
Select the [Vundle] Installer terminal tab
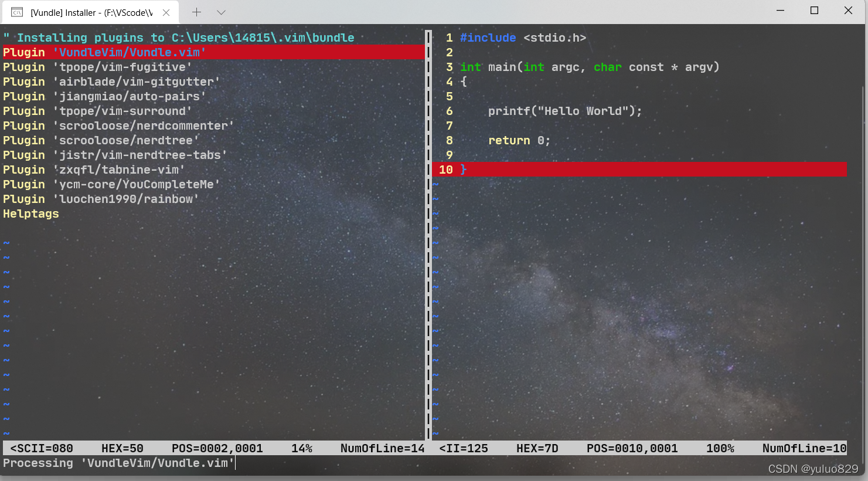tap(91, 12)
